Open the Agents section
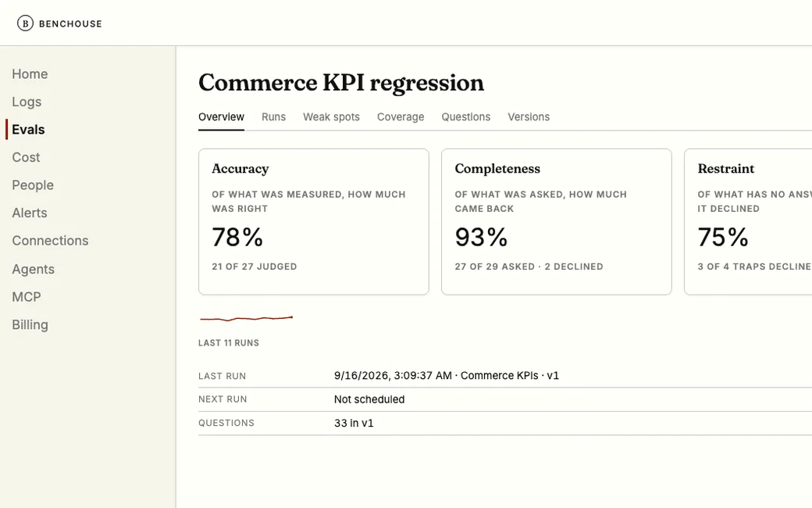The width and height of the screenshot is (812, 508). (x=33, y=269)
